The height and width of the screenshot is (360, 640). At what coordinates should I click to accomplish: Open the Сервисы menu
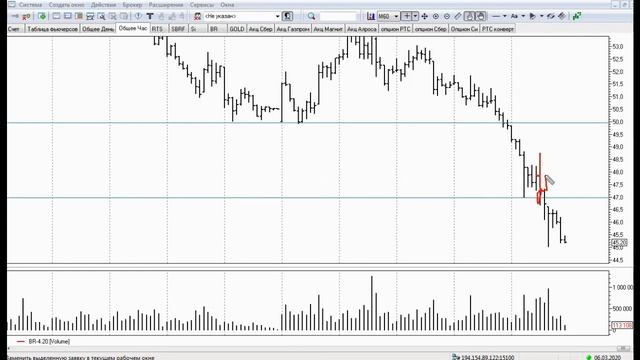pos(202,5)
